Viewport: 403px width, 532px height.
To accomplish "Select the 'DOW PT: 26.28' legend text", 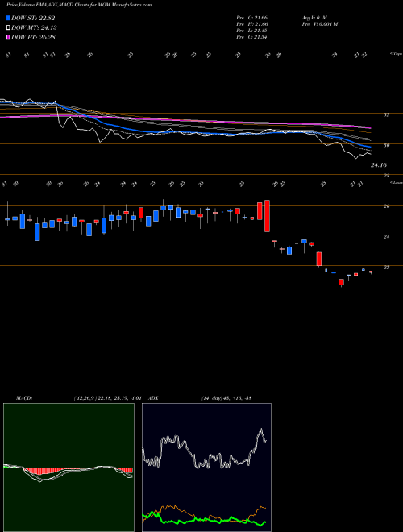I will point(33,37).
